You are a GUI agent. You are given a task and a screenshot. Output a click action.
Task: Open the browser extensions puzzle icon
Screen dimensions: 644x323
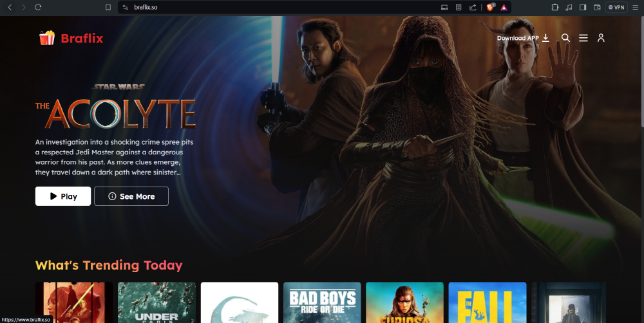[x=555, y=7]
